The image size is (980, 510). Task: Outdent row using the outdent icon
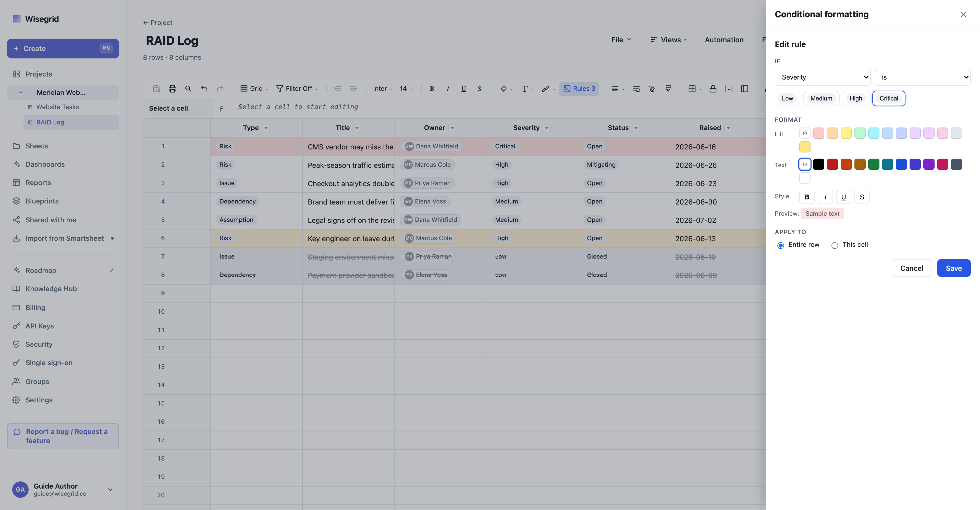(353, 88)
